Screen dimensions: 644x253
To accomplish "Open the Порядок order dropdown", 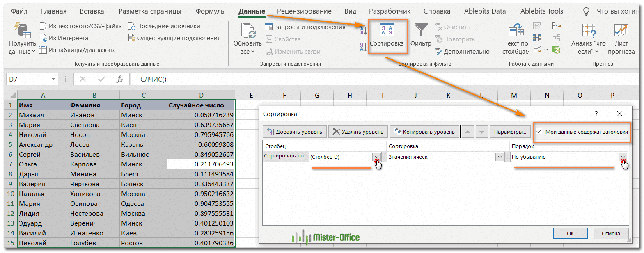I will pyautogui.click(x=623, y=157).
